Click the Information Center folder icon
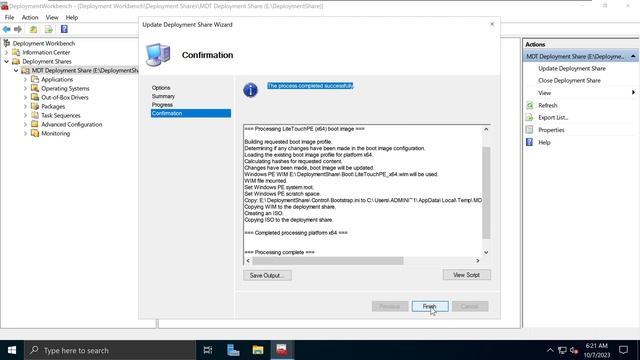 click(16, 52)
